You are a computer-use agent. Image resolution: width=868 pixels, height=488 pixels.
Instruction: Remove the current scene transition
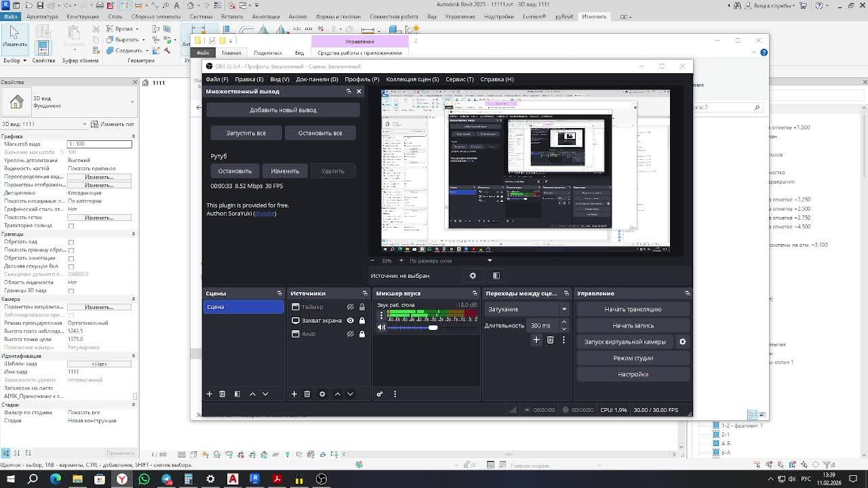(x=550, y=340)
